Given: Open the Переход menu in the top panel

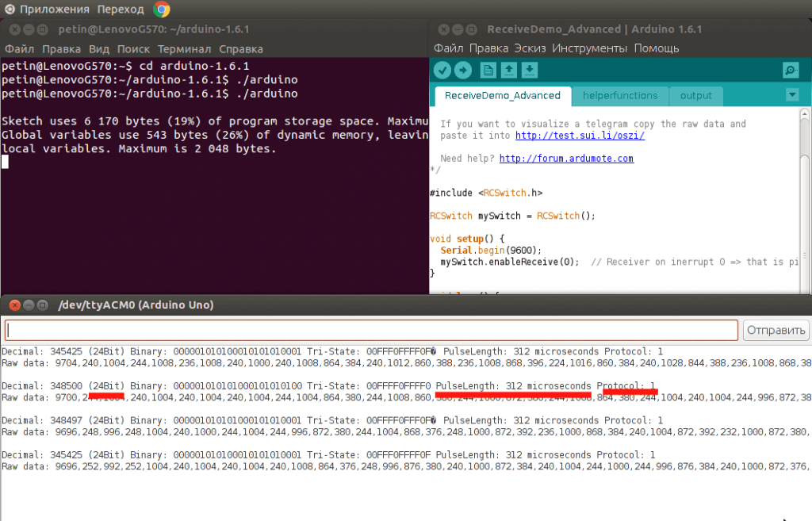Looking at the screenshot, I should [x=120, y=10].
